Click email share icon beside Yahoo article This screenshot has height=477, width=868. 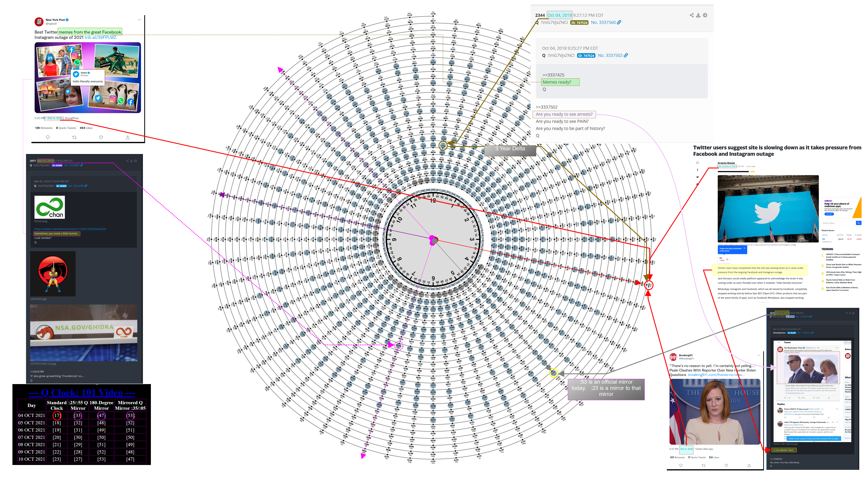pyautogui.click(x=698, y=184)
